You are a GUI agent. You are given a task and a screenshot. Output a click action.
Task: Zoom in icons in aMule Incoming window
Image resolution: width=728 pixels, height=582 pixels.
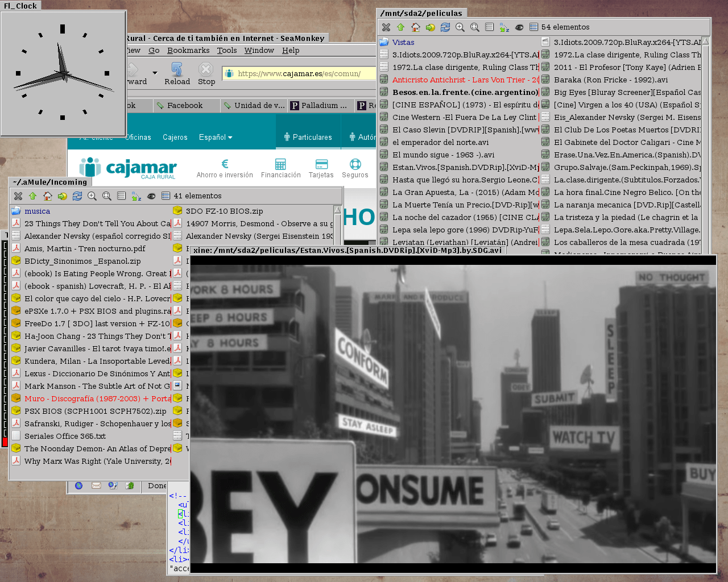point(92,196)
